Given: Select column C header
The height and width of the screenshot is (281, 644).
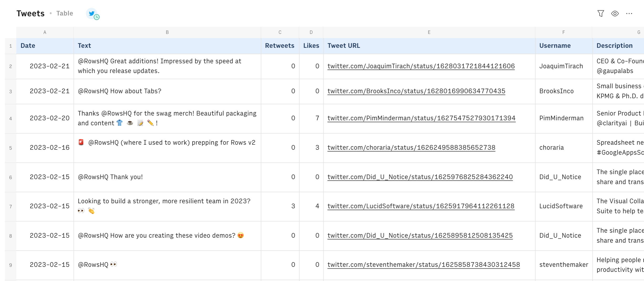Looking at the screenshot, I should pos(280,32).
